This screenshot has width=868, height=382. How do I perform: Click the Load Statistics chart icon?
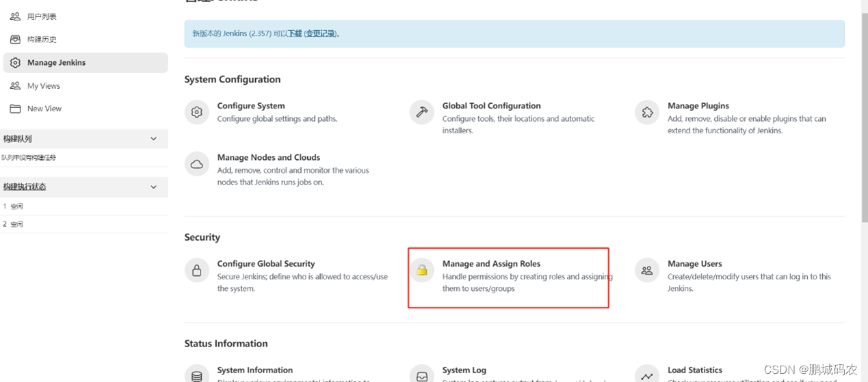[x=647, y=375]
